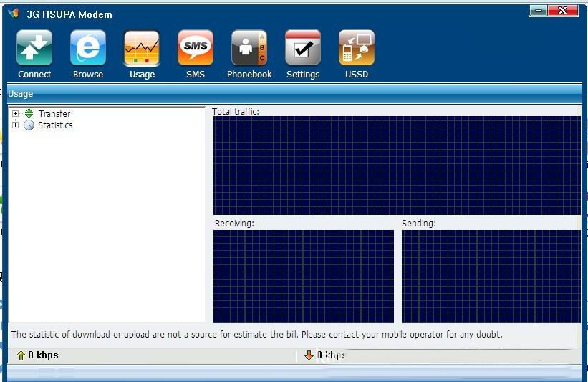Viewport: 588px width, 382px height.
Task: Click the green arrows Transfer icon in tree
Action: click(x=29, y=113)
